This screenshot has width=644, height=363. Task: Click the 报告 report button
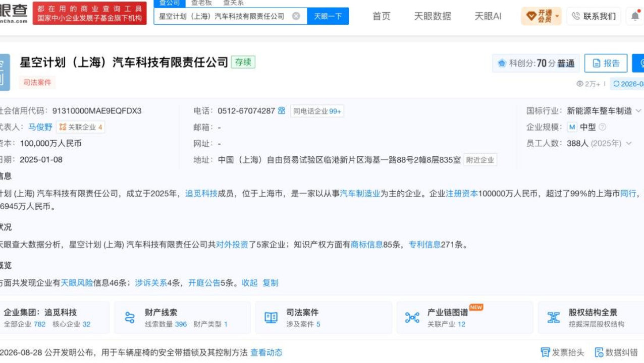point(606,63)
